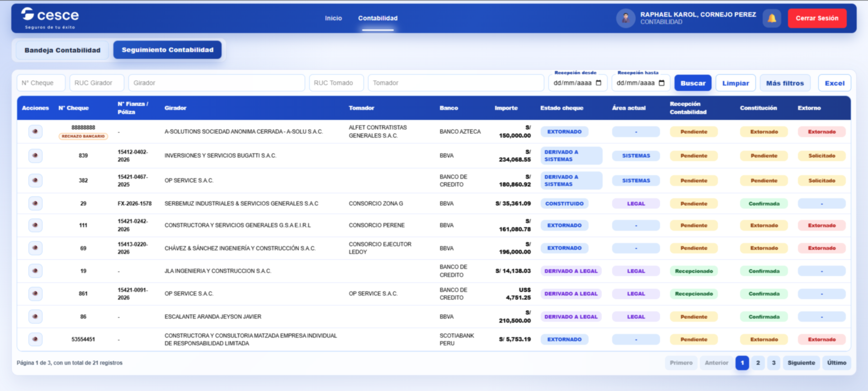Click the Importe column header
Viewport: 868px width, 391px height.
[506, 108]
